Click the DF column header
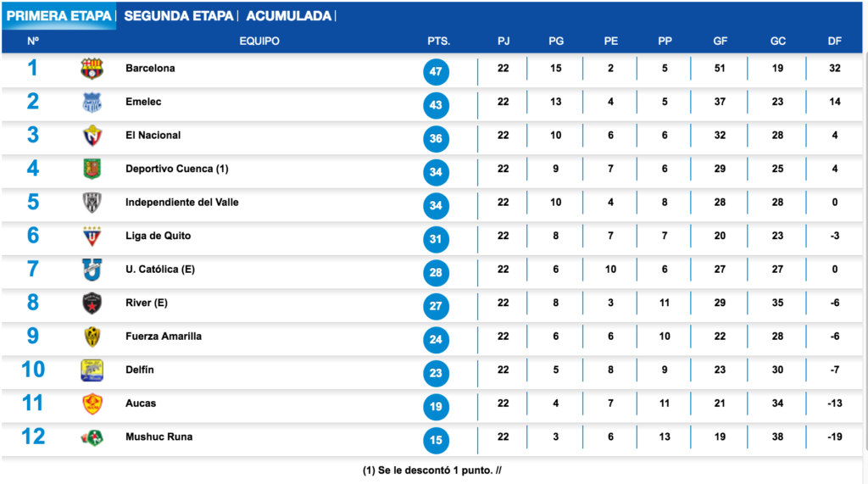Viewport: 868px width, 484px height. 835,41
